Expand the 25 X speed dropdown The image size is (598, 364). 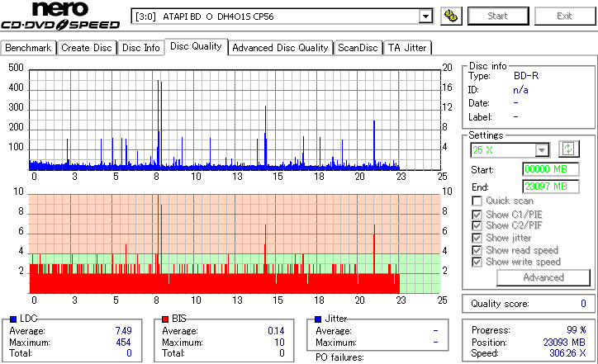pos(541,150)
